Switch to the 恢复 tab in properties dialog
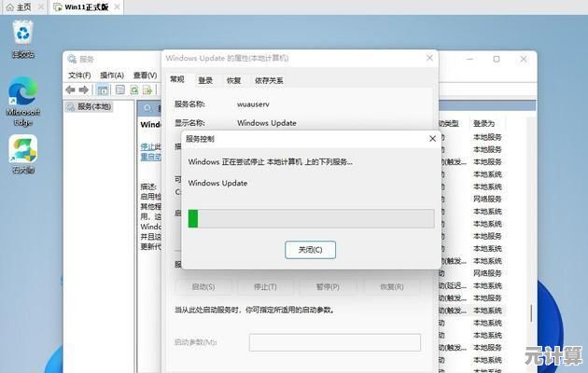588x373 pixels. click(x=233, y=80)
